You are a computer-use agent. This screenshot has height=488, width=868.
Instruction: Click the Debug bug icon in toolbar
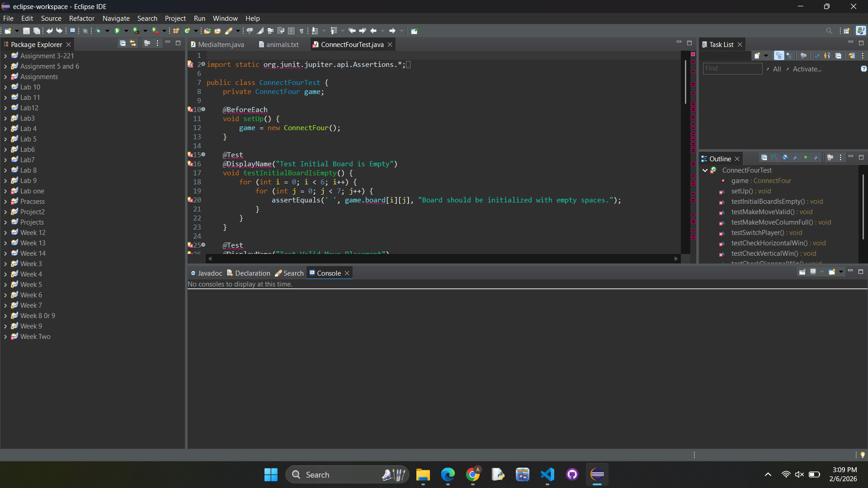tap(98, 31)
